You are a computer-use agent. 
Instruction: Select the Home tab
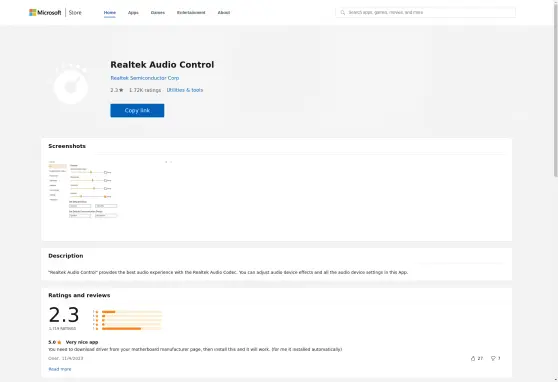coord(110,12)
